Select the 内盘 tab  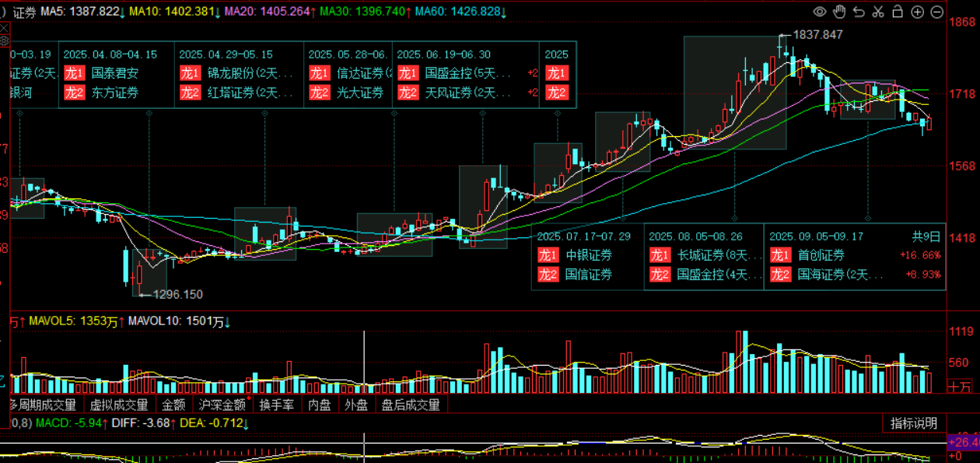320,405
